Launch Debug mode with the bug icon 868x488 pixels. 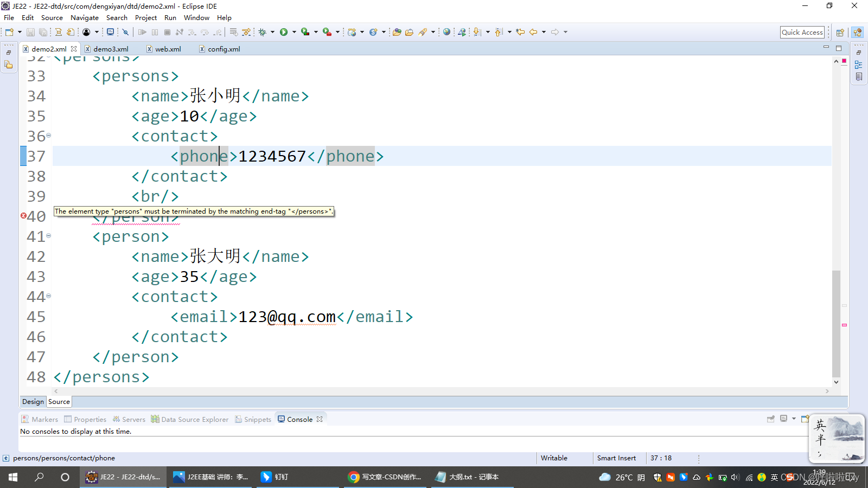264,32
